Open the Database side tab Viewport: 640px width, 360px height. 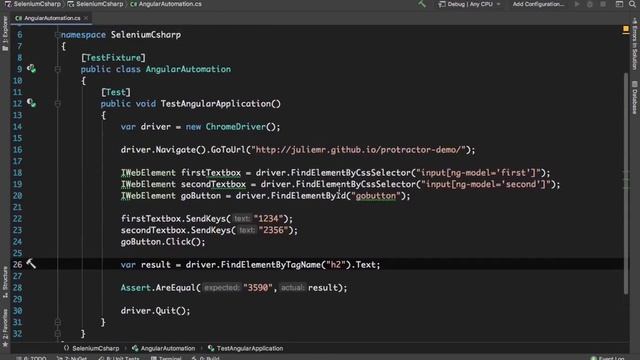(x=634, y=98)
